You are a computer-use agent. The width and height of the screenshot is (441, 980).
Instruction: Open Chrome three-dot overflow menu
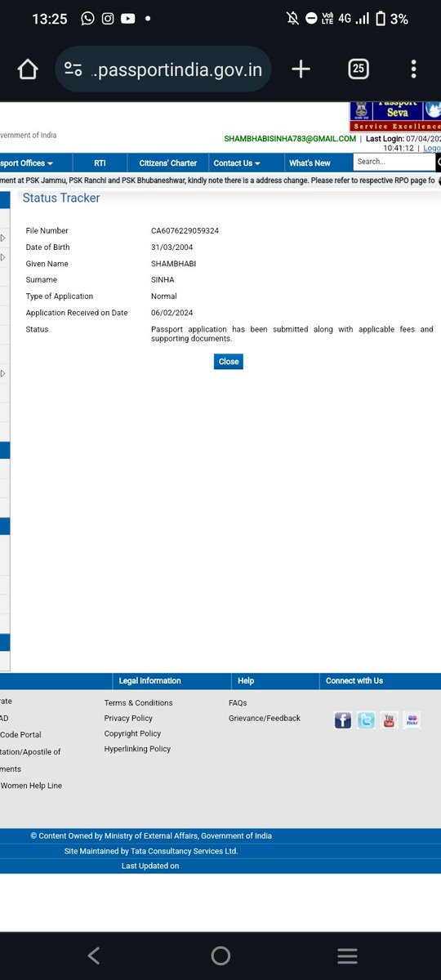tap(413, 69)
